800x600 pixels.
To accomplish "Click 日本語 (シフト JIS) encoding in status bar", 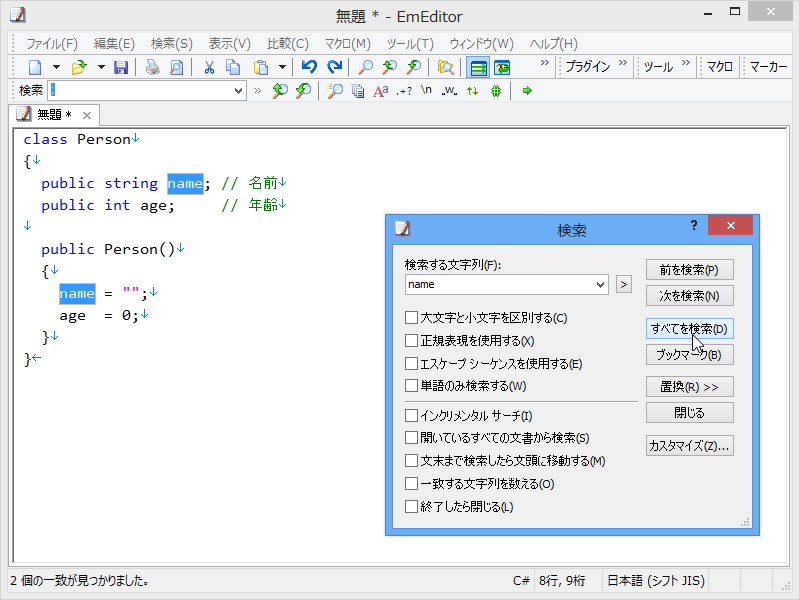I will click(x=656, y=581).
